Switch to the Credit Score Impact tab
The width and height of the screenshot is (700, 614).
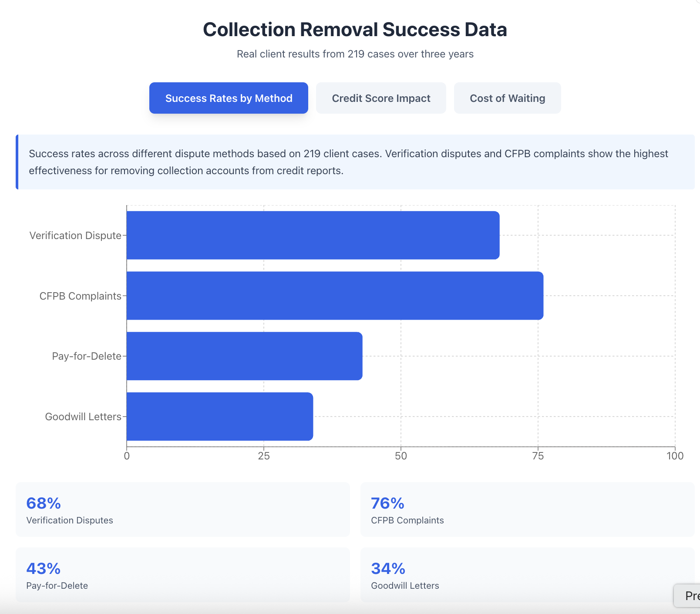click(381, 98)
